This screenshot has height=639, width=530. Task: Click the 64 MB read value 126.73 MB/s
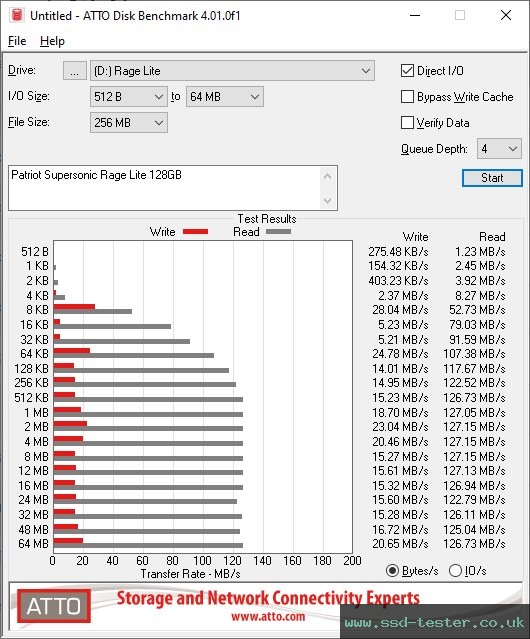(x=474, y=544)
